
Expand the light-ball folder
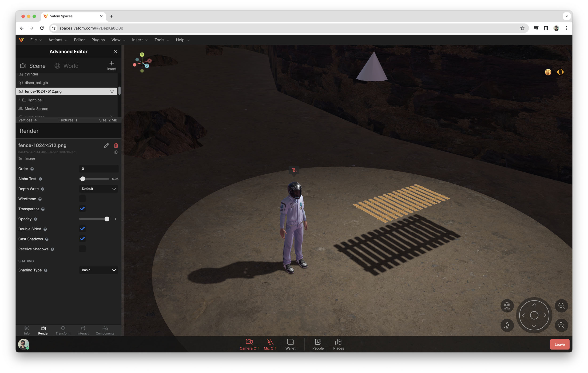point(19,100)
